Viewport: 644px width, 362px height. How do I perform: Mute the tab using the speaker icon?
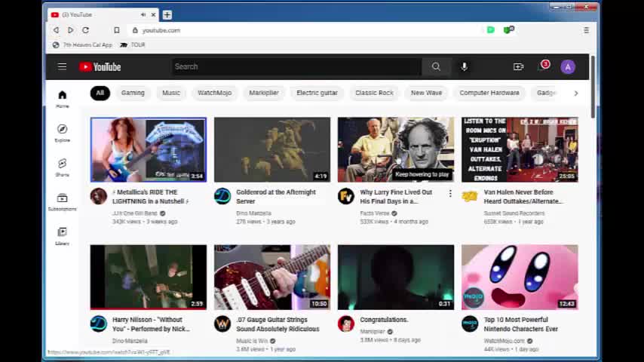pyautogui.click(x=143, y=14)
